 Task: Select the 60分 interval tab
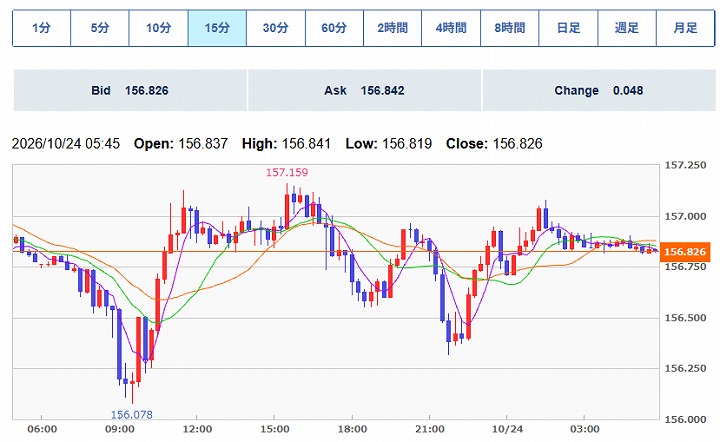334,28
